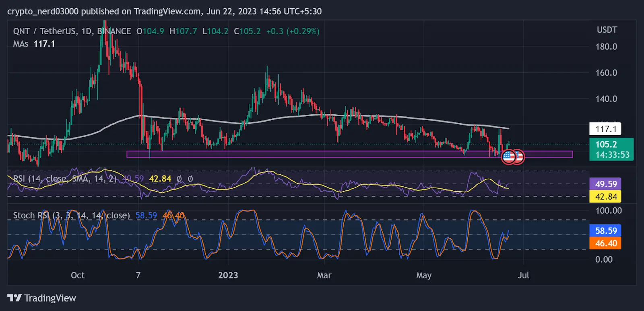
Task: Click the yellow 42.84 RSI axis tag
Action: tap(605, 196)
